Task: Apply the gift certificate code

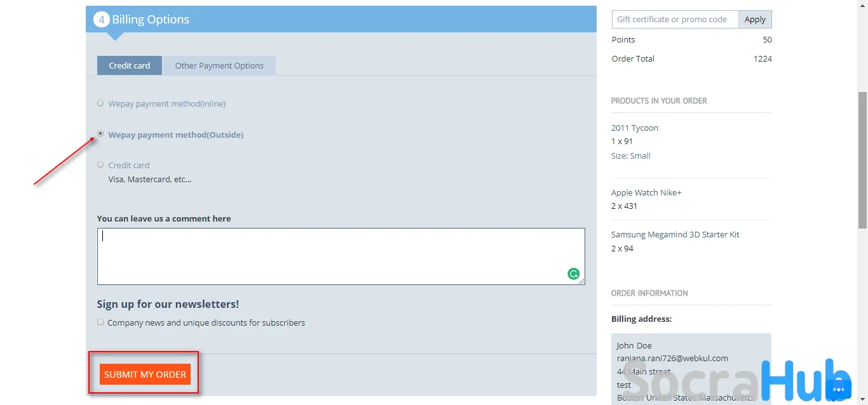Action: click(755, 19)
